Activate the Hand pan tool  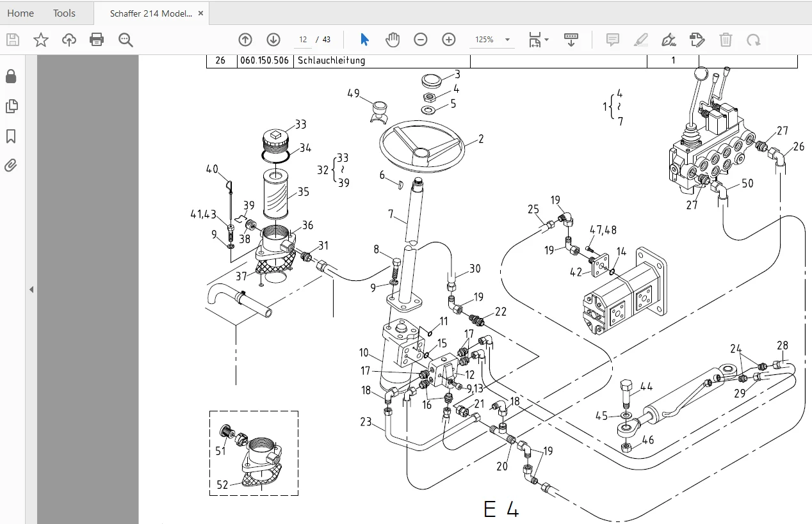tap(393, 40)
